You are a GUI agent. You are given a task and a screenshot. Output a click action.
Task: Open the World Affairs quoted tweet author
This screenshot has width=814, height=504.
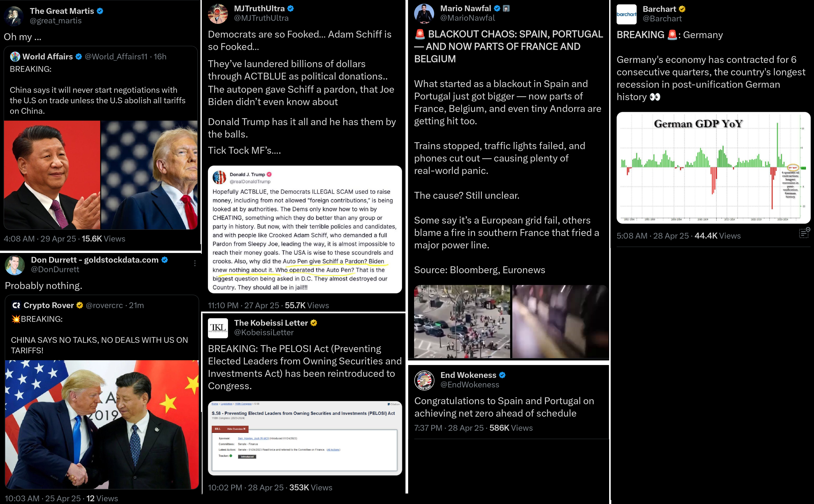coord(47,57)
